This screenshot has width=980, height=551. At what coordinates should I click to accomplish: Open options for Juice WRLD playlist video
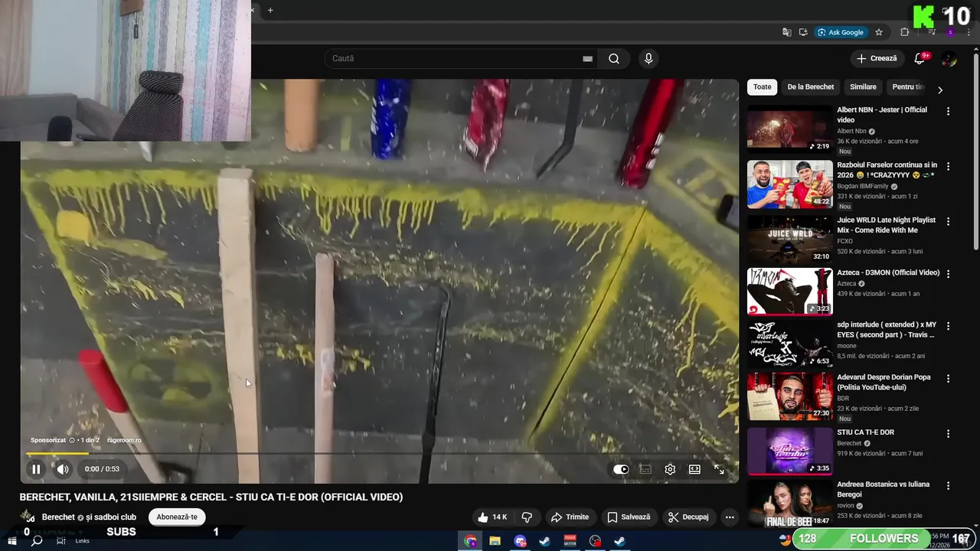[948, 222]
